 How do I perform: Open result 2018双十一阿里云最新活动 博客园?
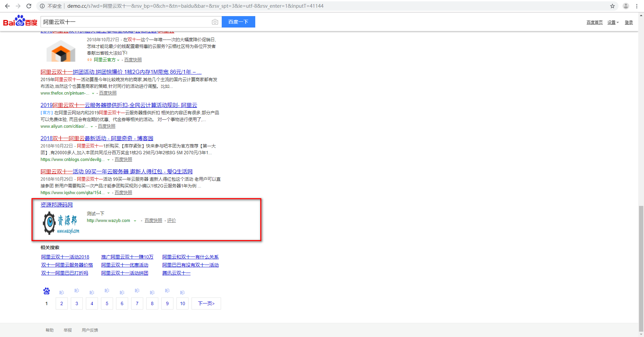(x=97, y=138)
